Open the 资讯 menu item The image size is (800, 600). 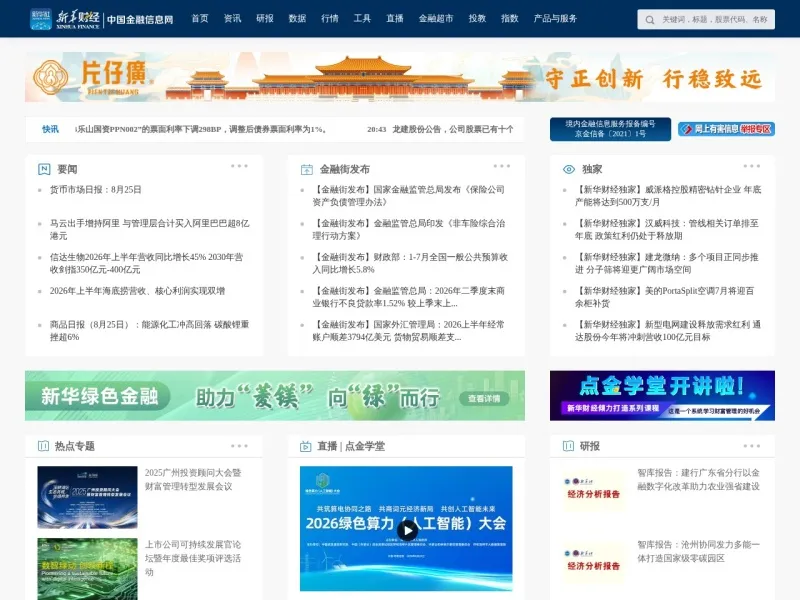[x=233, y=18]
